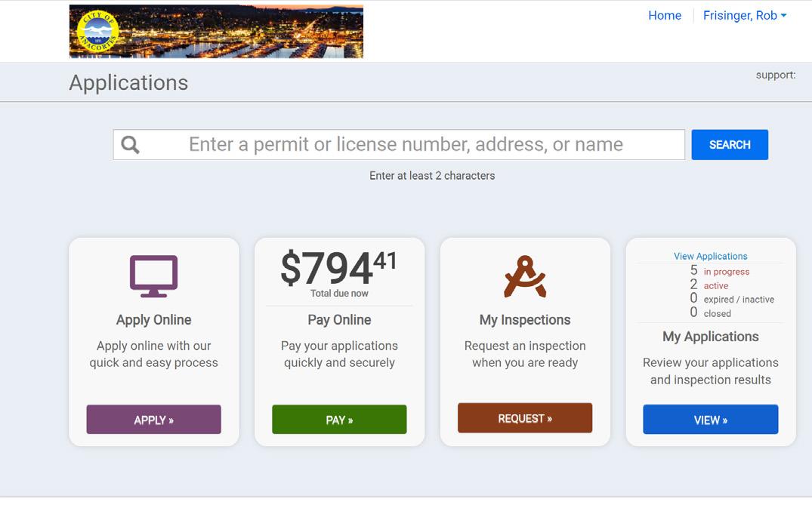Click the My Applications card heading
The height and width of the screenshot is (508, 812).
[710, 337]
